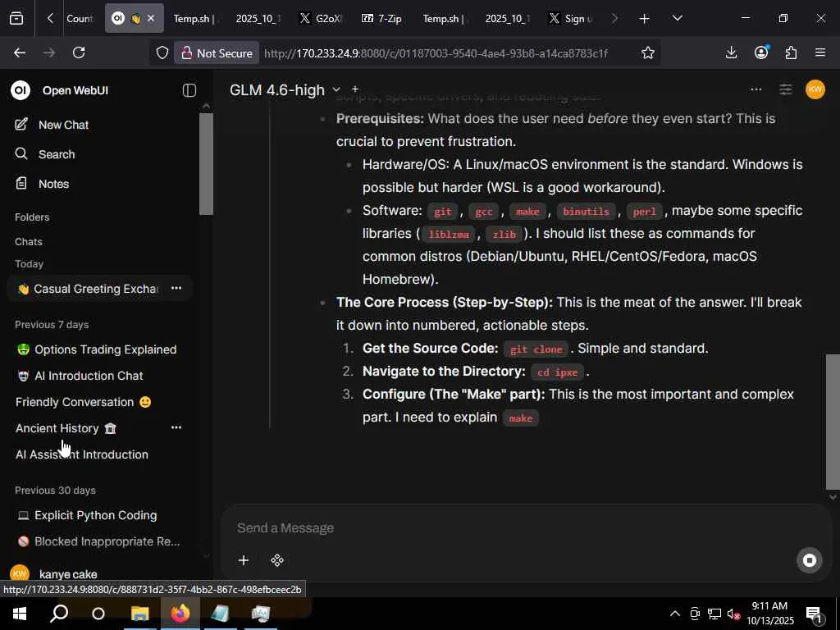Open the Casual Greeting Exchange chat
This screenshot has width=840, height=630.
tap(89, 289)
